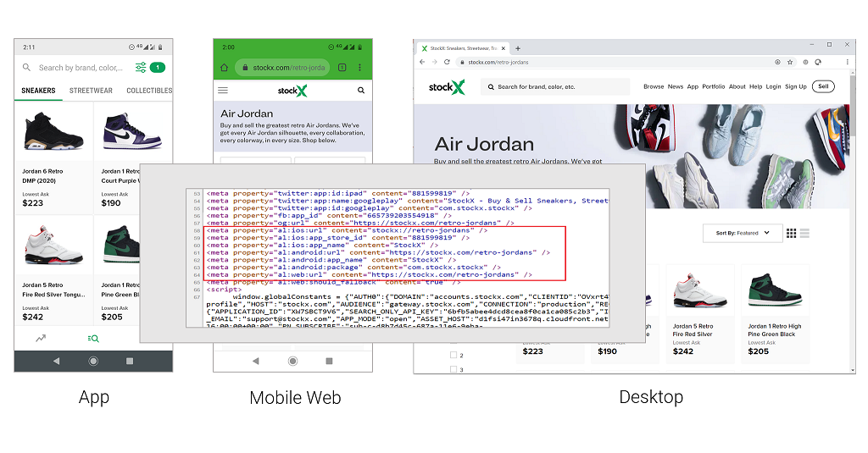Tap the StockX logo on mobile web
This screenshot has height=453, width=868.
coord(292,91)
